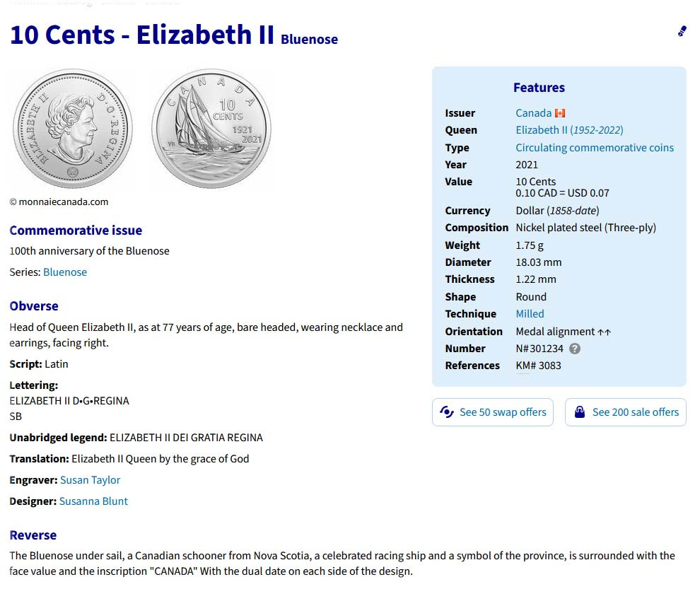
Task: Click the edit pencil icon beside the title
Action: click(682, 31)
